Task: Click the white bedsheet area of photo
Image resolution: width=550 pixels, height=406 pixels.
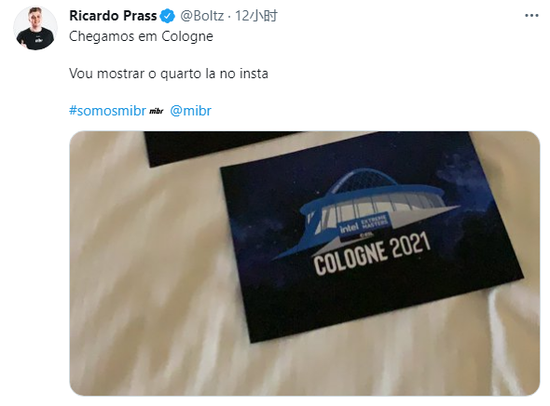Action: 151,281
